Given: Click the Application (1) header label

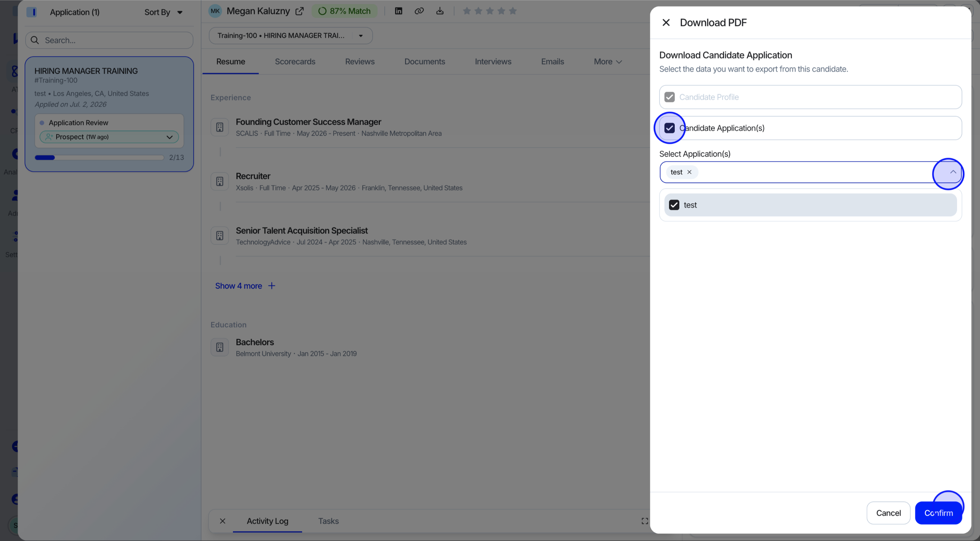Looking at the screenshot, I should tap(75, 12).
